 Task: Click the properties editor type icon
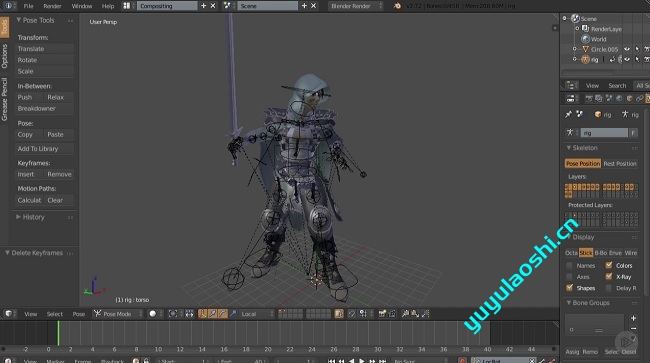click(x=571, y=98)
